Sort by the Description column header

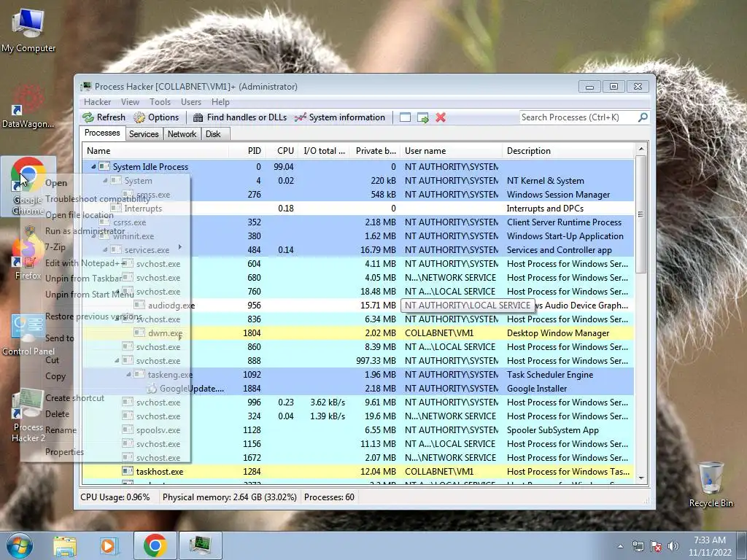click(568, 151)
